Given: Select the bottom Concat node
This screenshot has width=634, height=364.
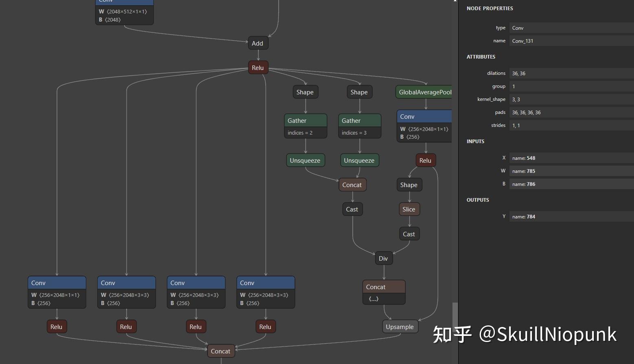Looking at the screenshot, I should (x=221, y=351).
